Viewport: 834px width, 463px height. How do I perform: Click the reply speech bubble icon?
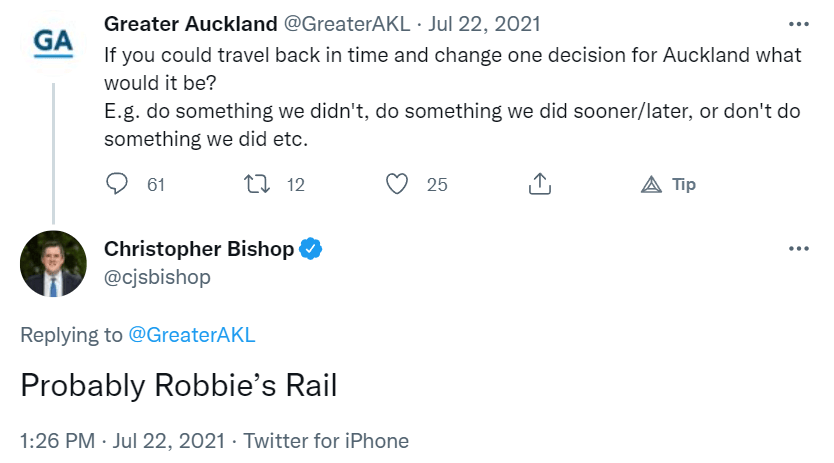tap(117, 184)
